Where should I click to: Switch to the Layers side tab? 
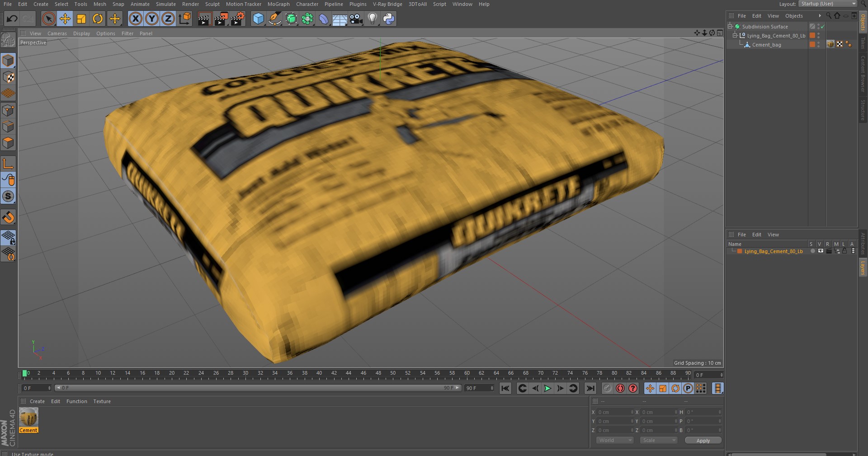pos(863,268)
